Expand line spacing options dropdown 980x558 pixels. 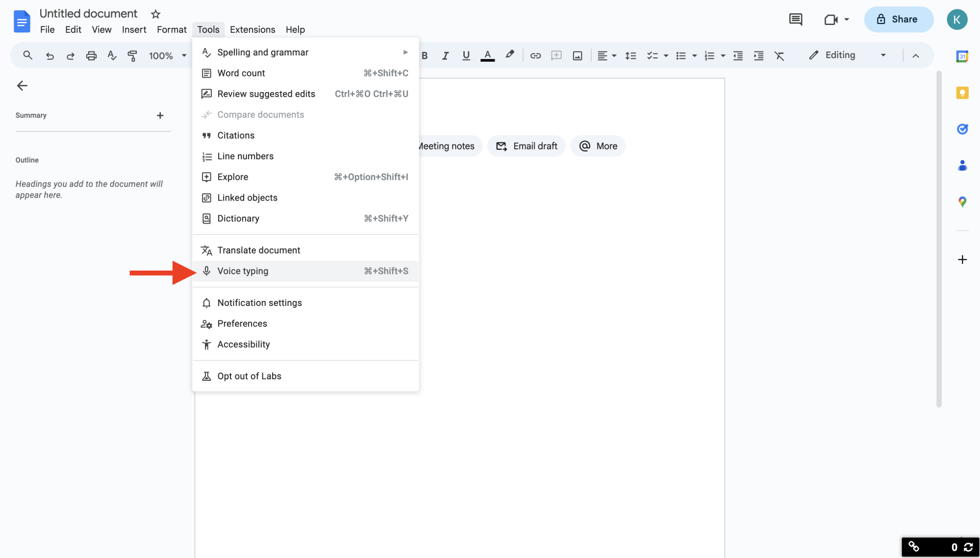630,54
